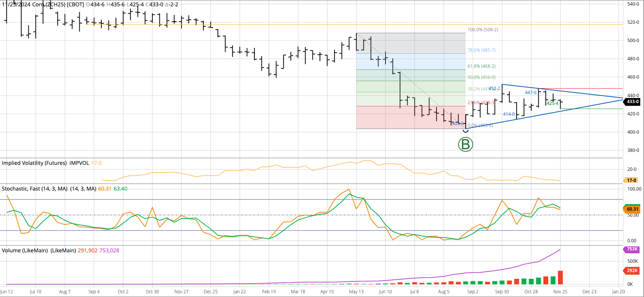Select the 78.6% (485-7) Fibonacci label
644x297 pixels.
click(481, 50)
